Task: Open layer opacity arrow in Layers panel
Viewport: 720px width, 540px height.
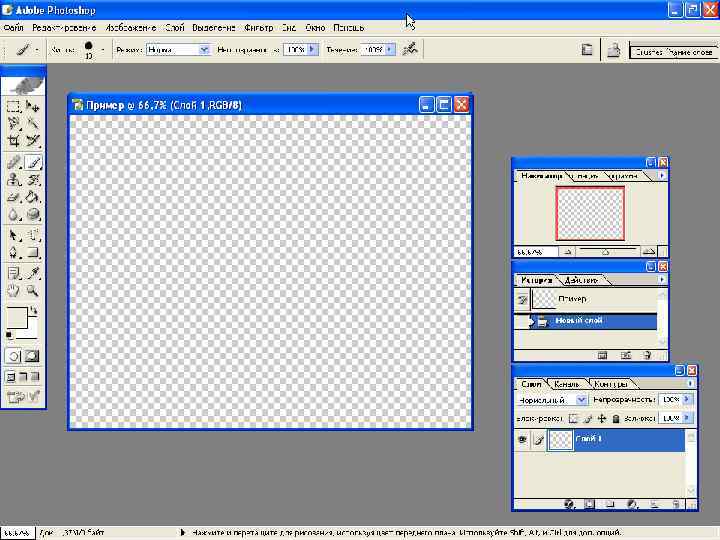Action: (x=686, y=399)
